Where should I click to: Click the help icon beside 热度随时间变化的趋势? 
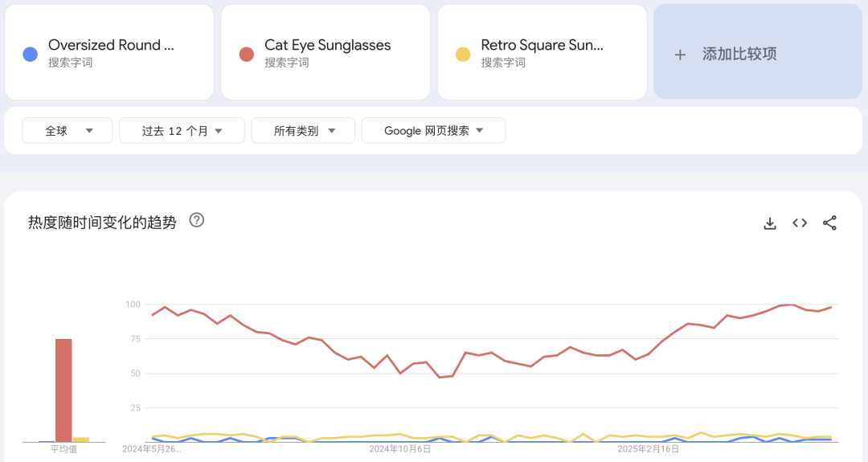pos(197,220)
